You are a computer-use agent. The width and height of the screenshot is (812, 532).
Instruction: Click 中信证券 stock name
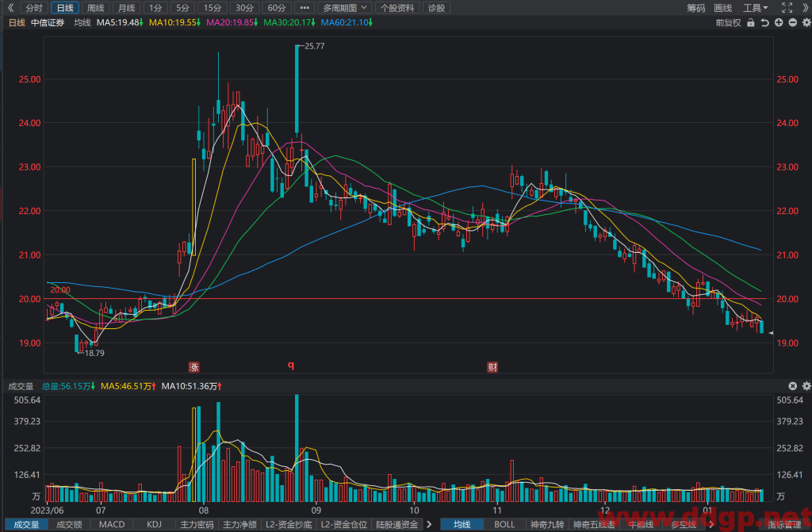48,23
